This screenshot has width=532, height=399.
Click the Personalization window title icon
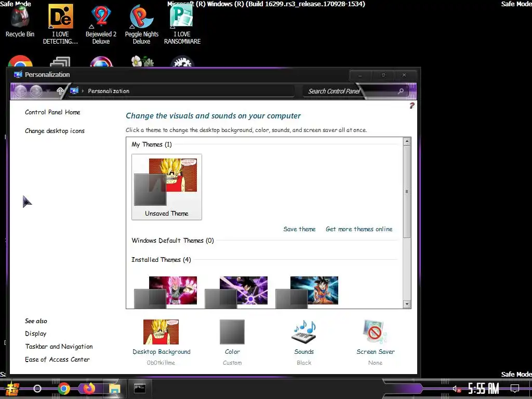click(18, 75)
